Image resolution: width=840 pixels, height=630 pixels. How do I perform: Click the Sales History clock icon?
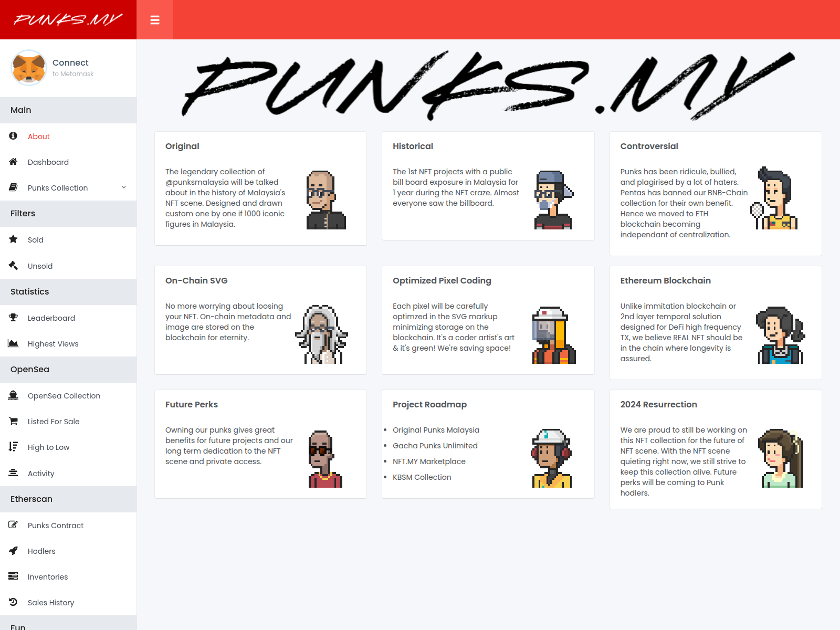13,602
